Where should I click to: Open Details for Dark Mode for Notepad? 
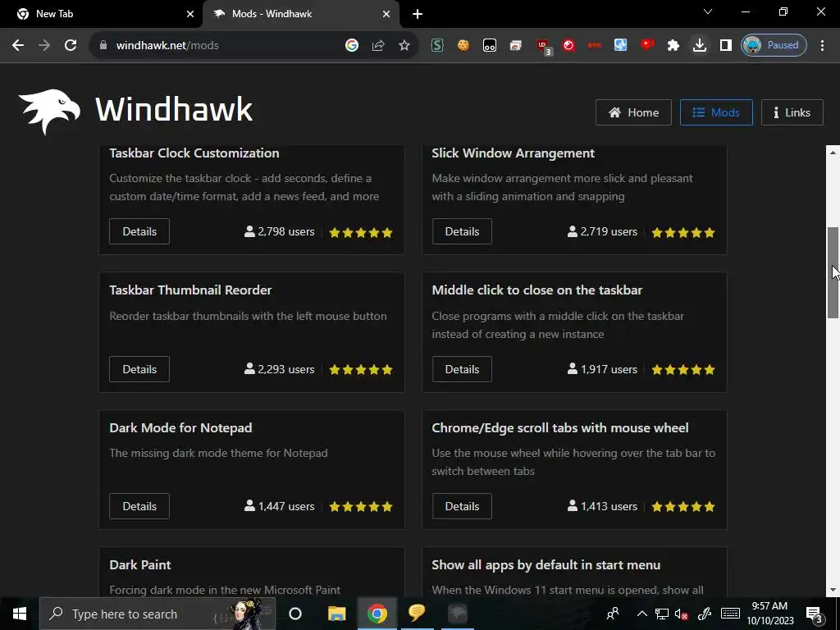pos(139,506)
